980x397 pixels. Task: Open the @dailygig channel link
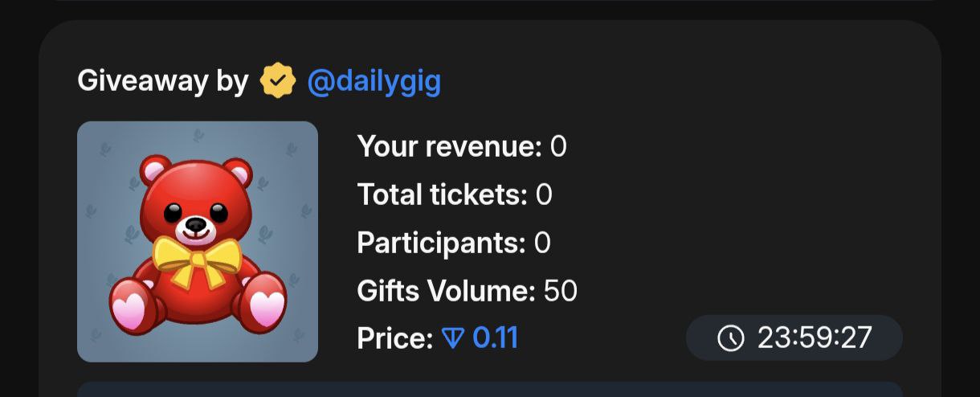click(x=374, y=82)
